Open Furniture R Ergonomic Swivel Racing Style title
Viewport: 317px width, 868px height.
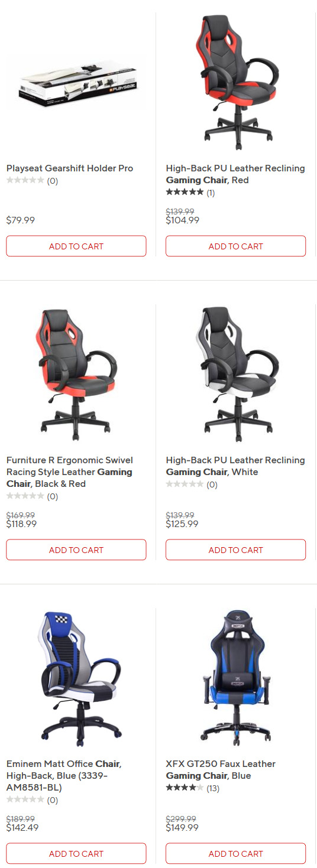pyautogui.click(x=70, y=472)
